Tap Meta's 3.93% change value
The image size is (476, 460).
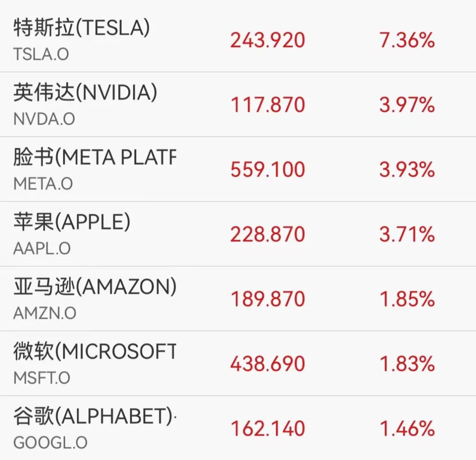pos(407,170)
